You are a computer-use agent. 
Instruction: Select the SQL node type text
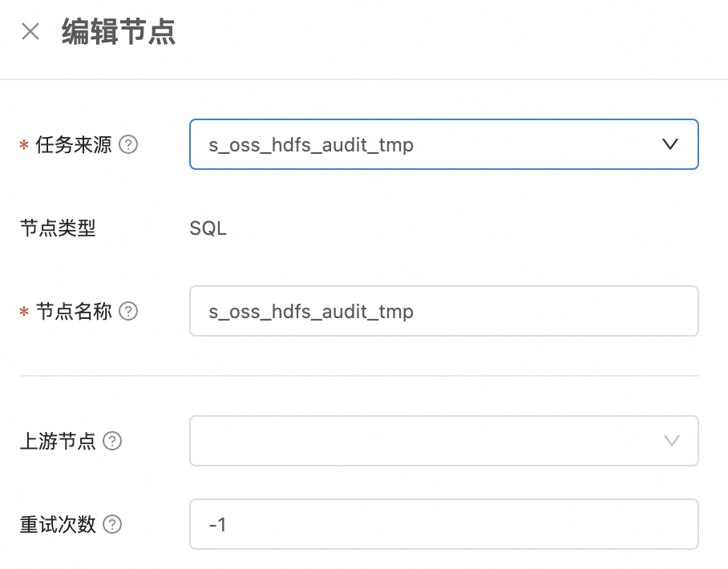[x=207, y=228]
